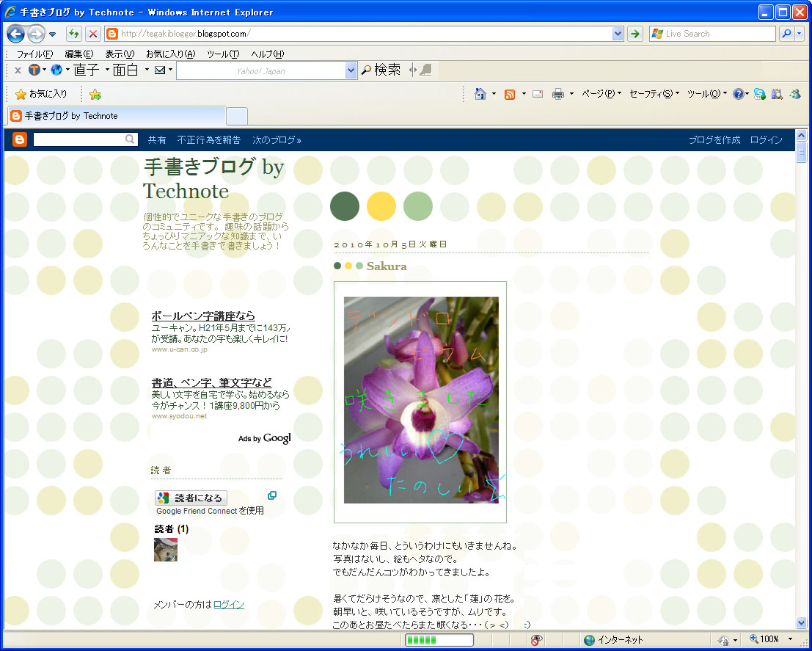Screen dimensions: 812x651
Task: Open the ファイル(F) menu
Action: [34, 54]
